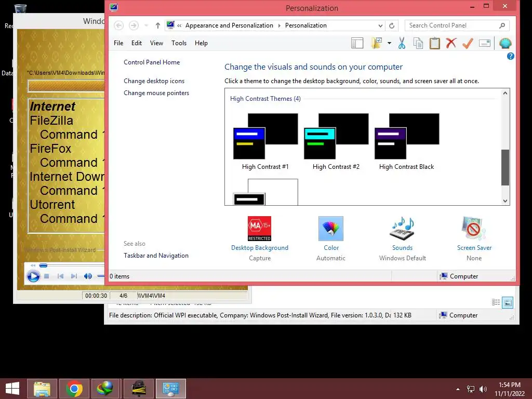532x399 pixels.
Task: Click the search magnifier icon
Action: click(502, 25)
